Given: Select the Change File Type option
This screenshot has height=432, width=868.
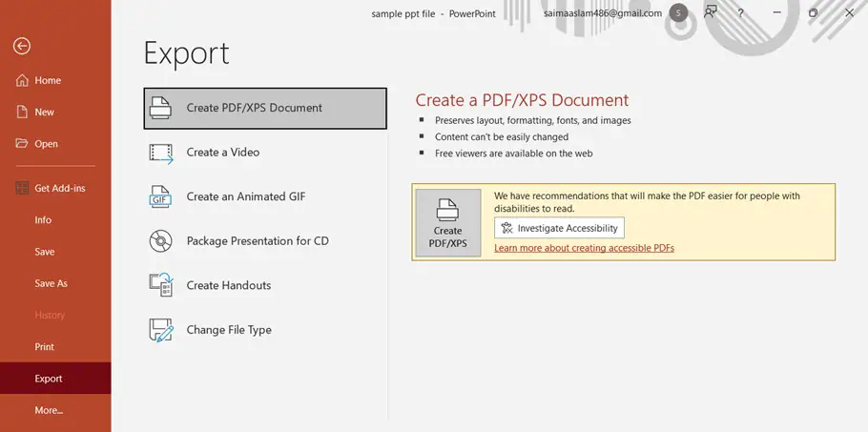Looking at the screenshot, I should point(265,330).
